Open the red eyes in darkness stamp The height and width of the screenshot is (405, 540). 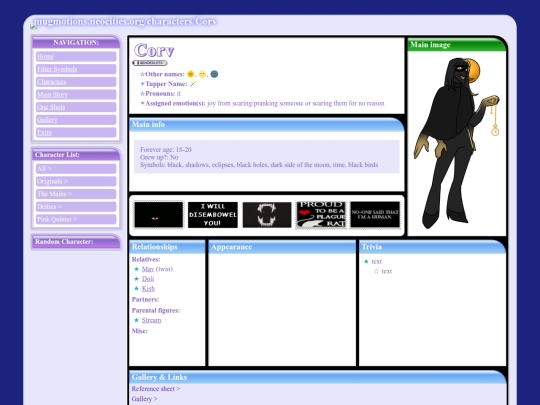(158, 215)
